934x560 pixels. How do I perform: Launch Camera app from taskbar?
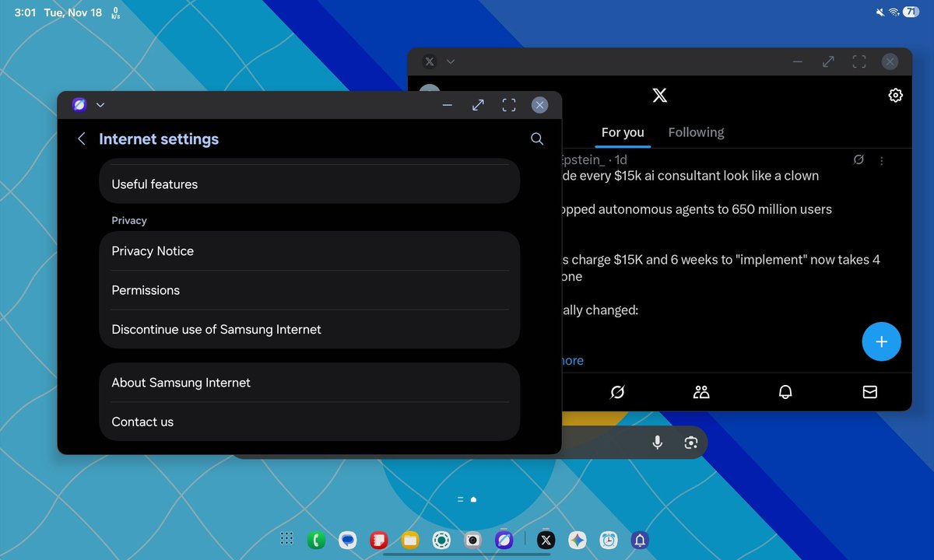472,540
